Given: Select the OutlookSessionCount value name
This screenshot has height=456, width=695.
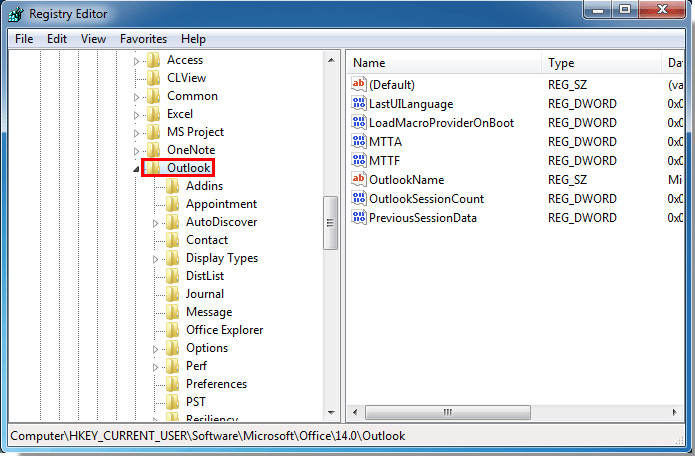Looking at the screenshot, I should point(426,199).
